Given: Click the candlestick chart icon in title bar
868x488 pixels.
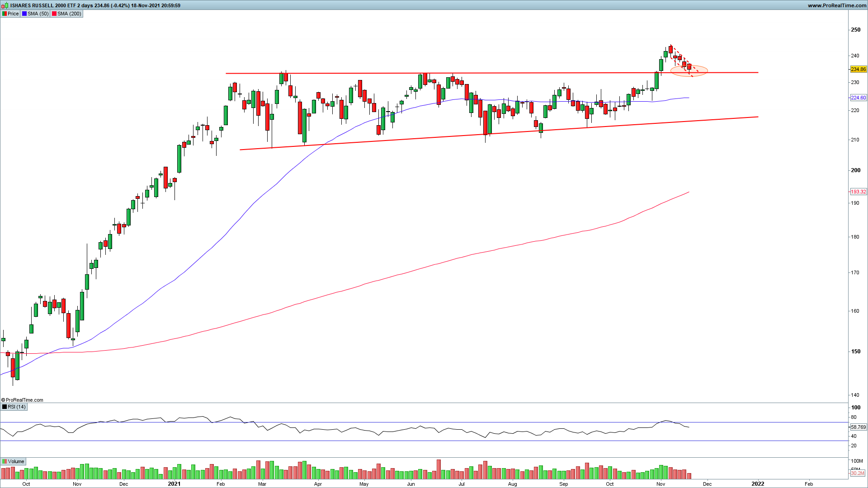Looking at the screenshot, I should coord(5,5).
